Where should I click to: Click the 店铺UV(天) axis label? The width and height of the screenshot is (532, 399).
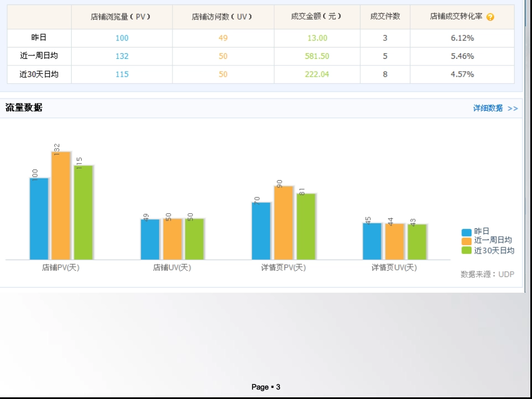(x=172, y=267)
